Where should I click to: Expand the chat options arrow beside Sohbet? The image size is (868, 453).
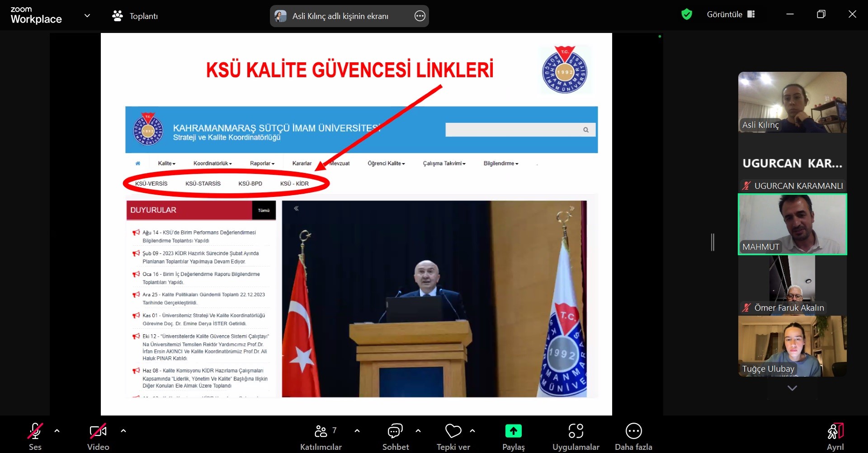418,431
